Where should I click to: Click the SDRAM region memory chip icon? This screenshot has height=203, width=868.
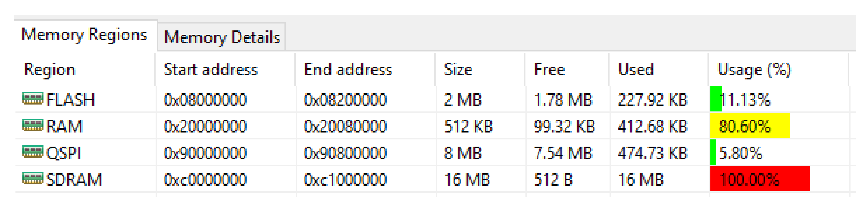pos(33,178)
